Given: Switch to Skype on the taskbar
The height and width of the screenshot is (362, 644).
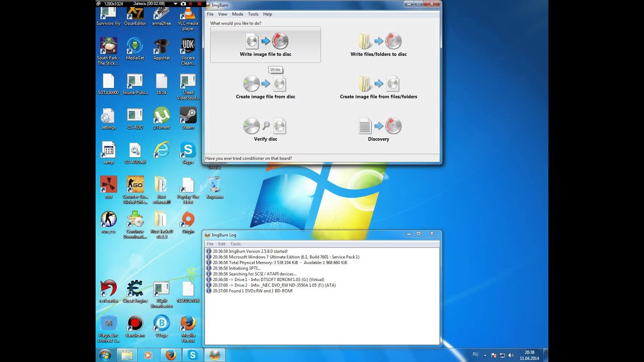Looking at the screenshot, I should [x=193, y=355].
